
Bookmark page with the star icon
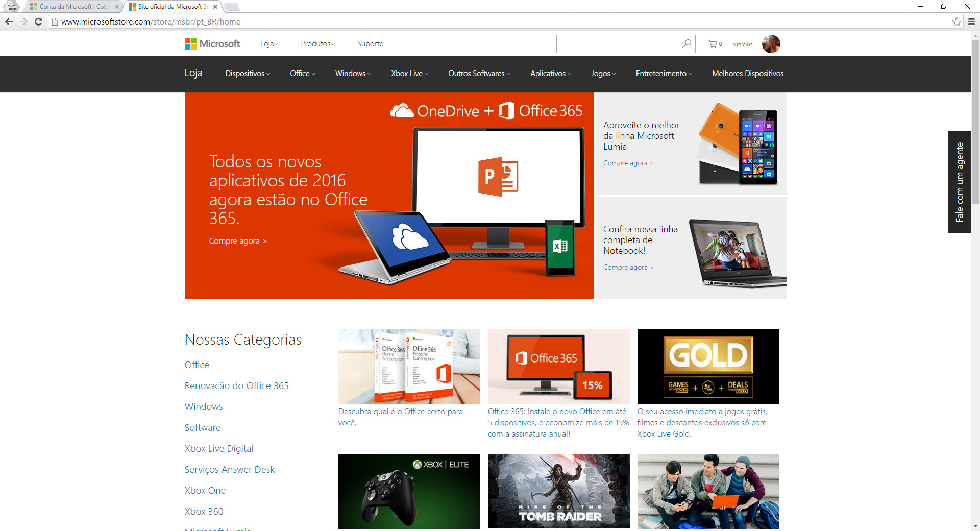click(x=957, y=21)
